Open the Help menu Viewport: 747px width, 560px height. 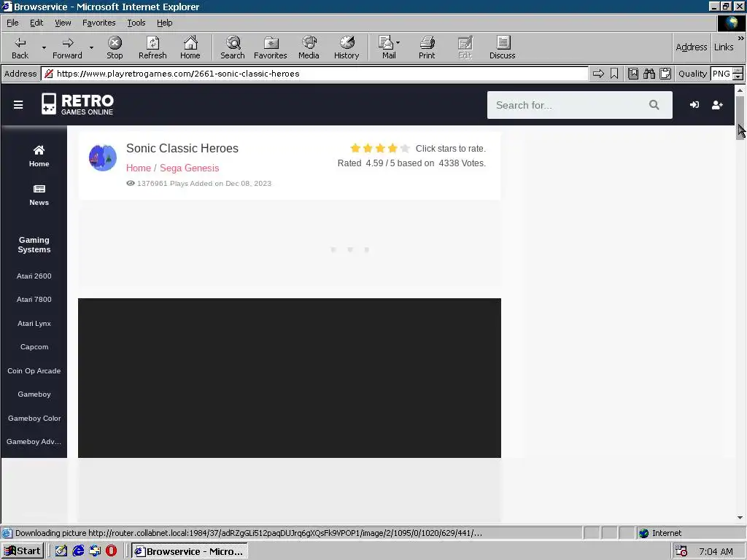[164, 23]
